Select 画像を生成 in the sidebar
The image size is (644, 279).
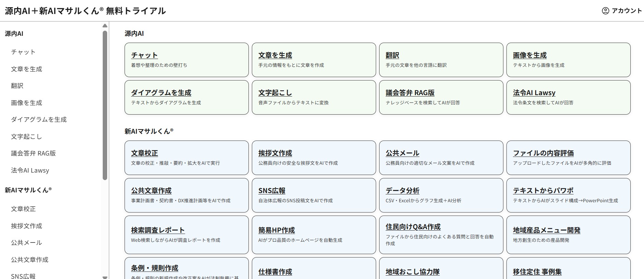click(x=27, y=103)
